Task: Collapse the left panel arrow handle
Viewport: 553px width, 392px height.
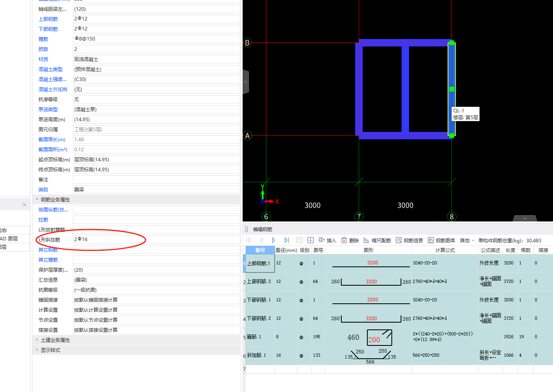Action: 246,82
